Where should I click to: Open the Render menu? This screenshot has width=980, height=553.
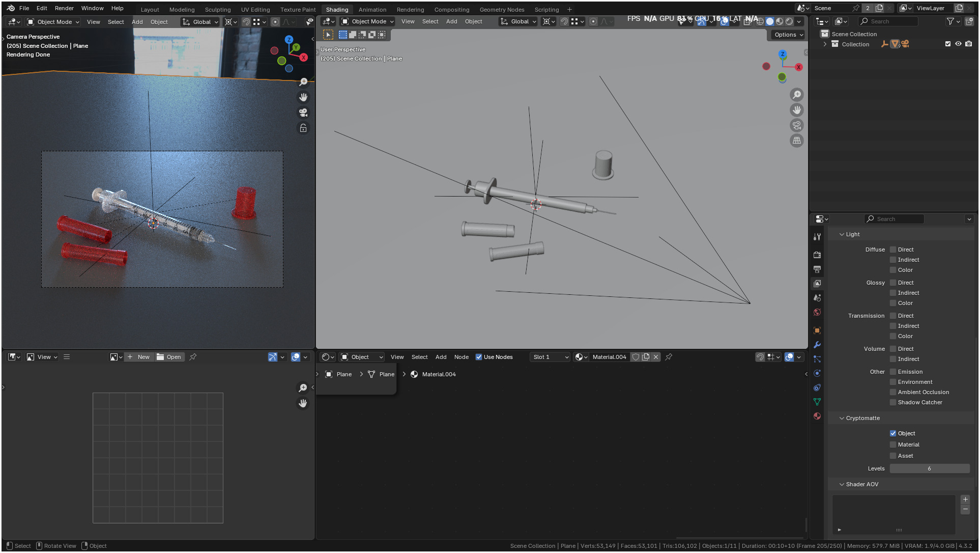pos(64,8)
